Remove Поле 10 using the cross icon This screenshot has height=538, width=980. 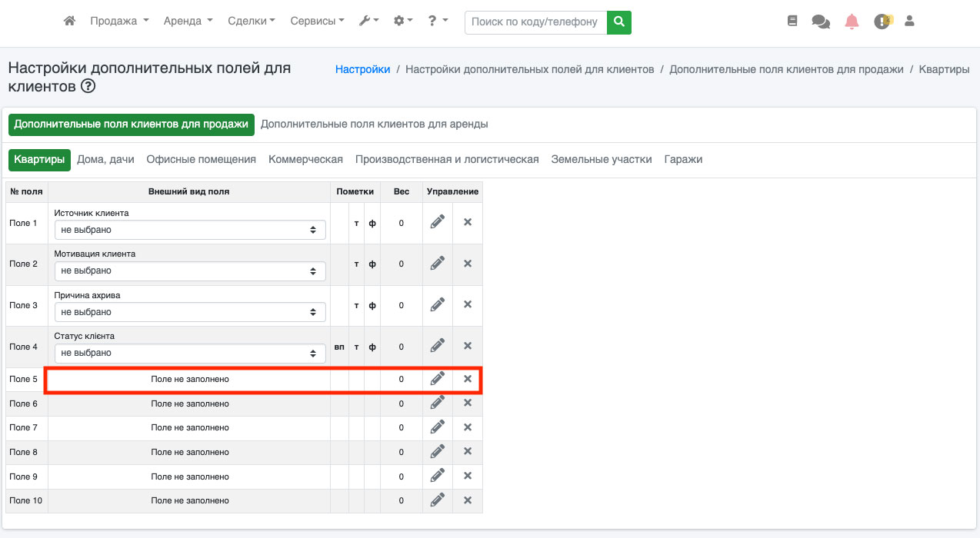(467, 500)
